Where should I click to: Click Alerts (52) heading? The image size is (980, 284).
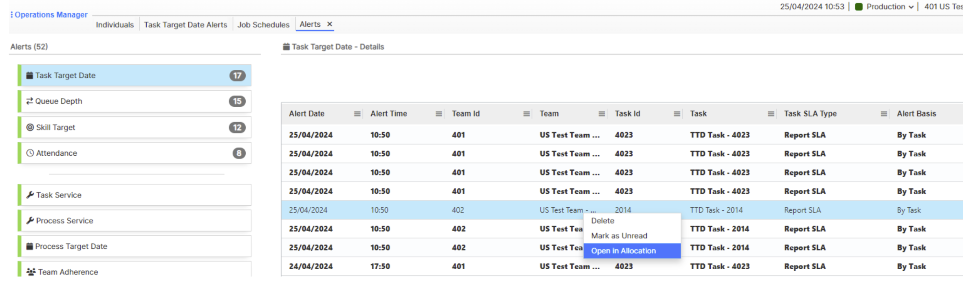pos(29,47)
